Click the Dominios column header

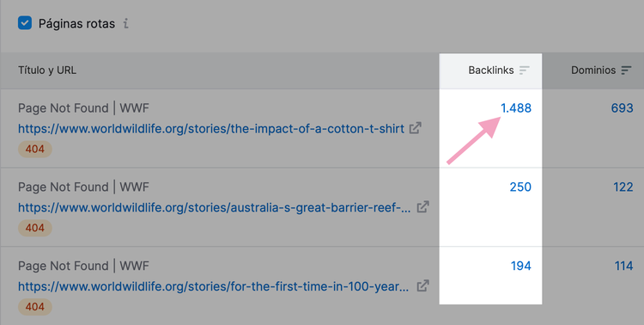tap(593, 71)
